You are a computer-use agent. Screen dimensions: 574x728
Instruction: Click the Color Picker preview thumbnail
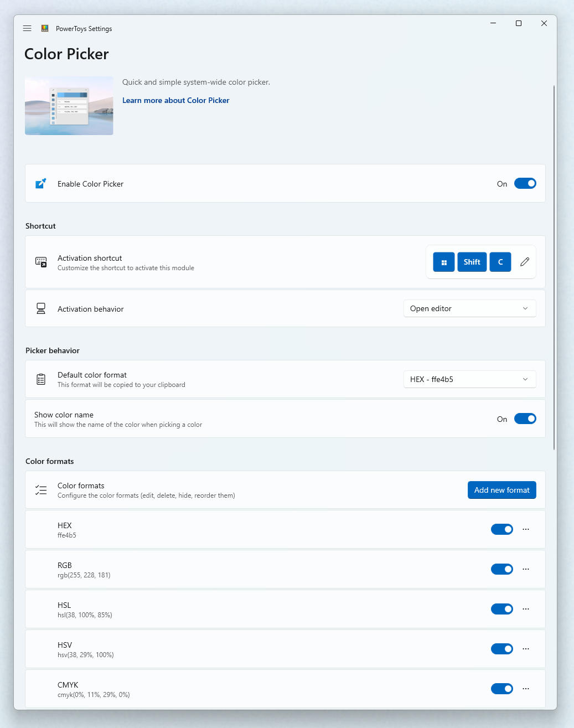69,106
